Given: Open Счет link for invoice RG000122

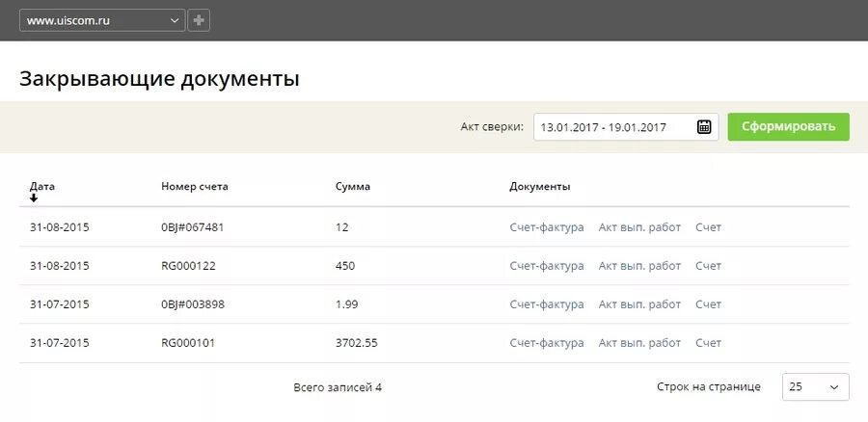Looking at the screenshot, I should (x=709, y=266).
